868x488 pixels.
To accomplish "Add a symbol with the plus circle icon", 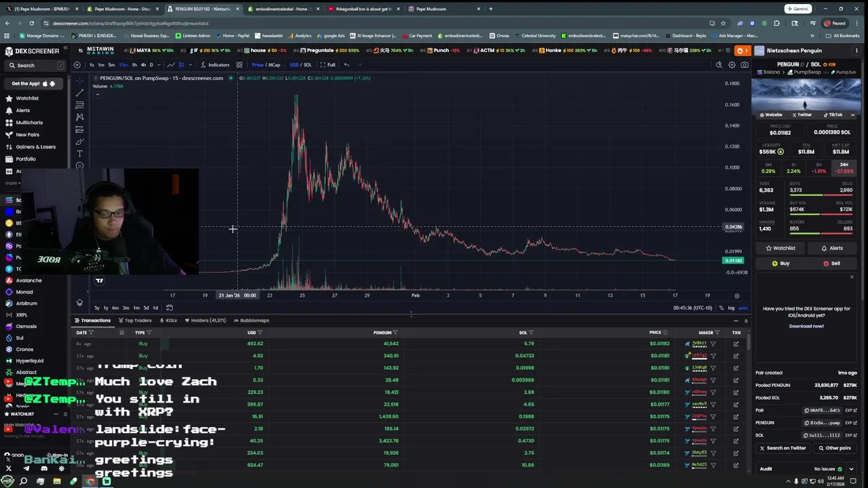I will [x=77, y=65].
